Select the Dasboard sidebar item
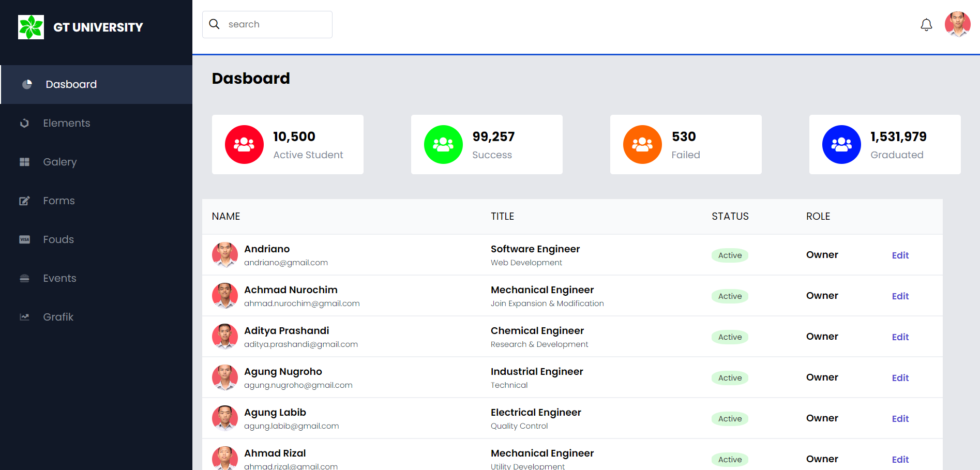The width and height of the screenshot is (980, 470). [x=71, y=84]
